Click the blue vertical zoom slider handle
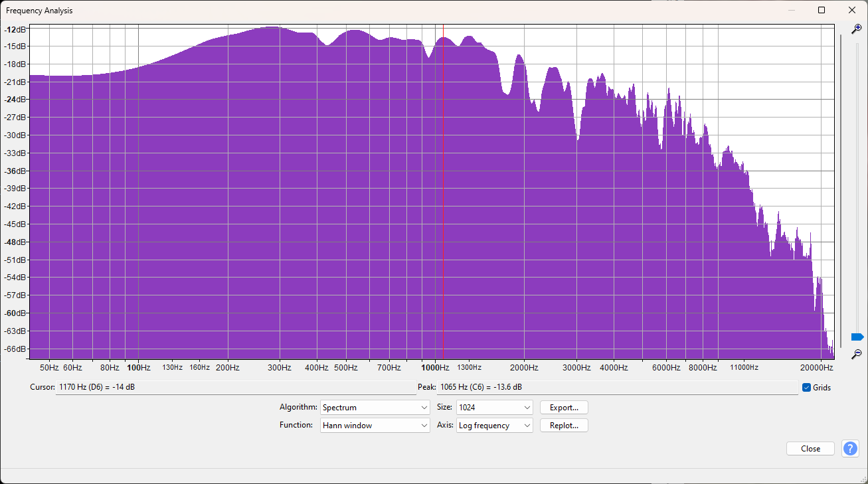 coord(857,337)
